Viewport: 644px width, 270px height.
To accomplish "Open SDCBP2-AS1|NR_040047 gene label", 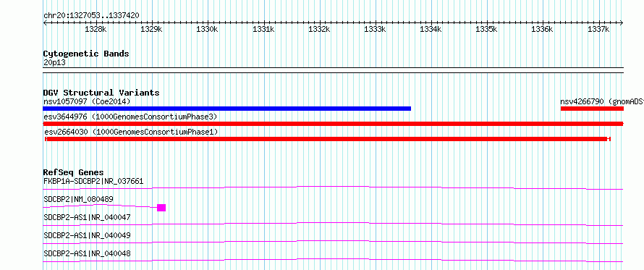I will coord(87,217).
